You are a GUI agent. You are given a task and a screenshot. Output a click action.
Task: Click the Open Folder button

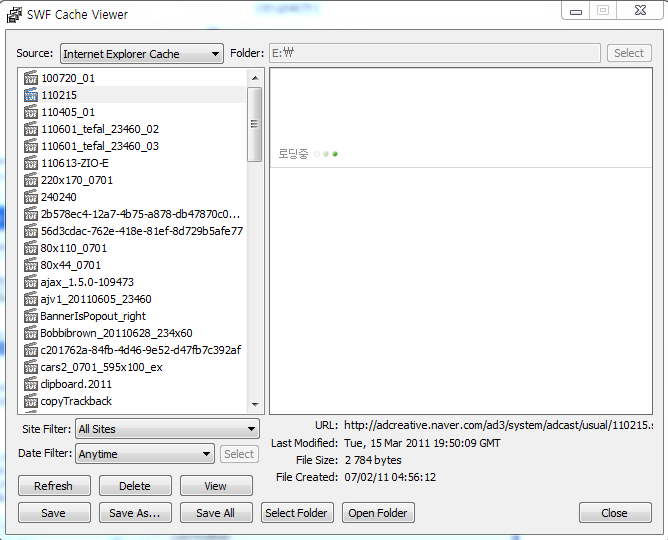(378, 513)
